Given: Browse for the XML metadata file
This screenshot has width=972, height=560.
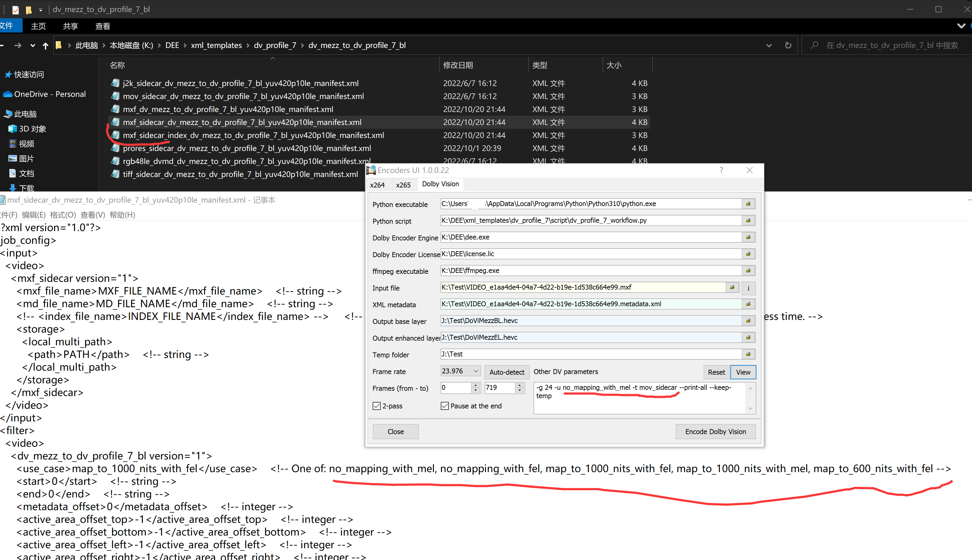Looking at the screenshot, I should click(x=748, y=304).
